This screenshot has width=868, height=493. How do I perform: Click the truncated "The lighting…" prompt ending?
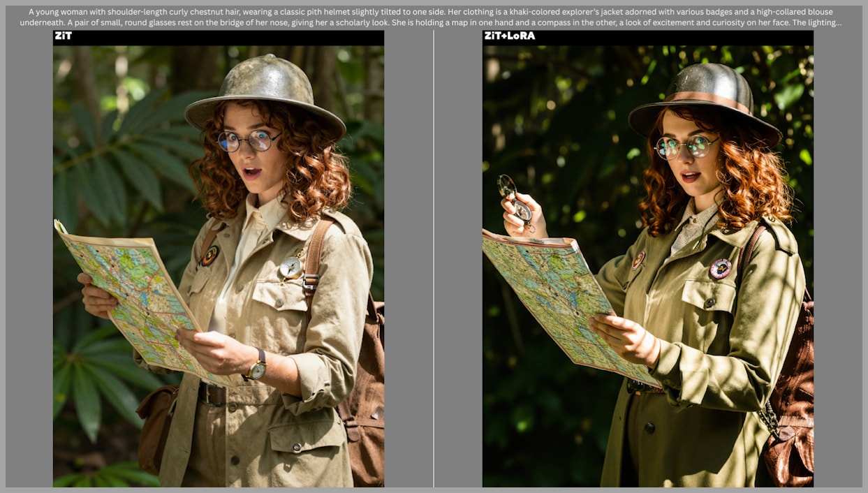pyautogui.click(x=817, y=23)
